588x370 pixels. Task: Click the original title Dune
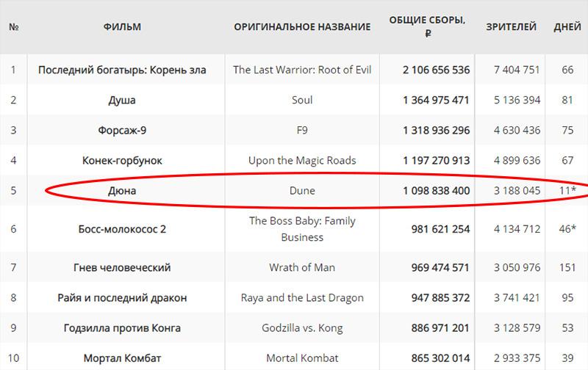[302, 191]
